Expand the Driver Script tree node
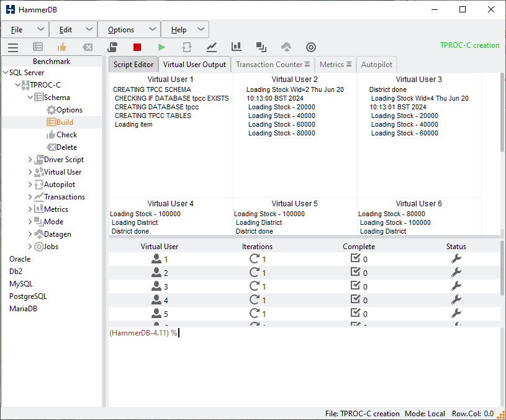Screen dimensions: 506x420 (x=30, y=160)
